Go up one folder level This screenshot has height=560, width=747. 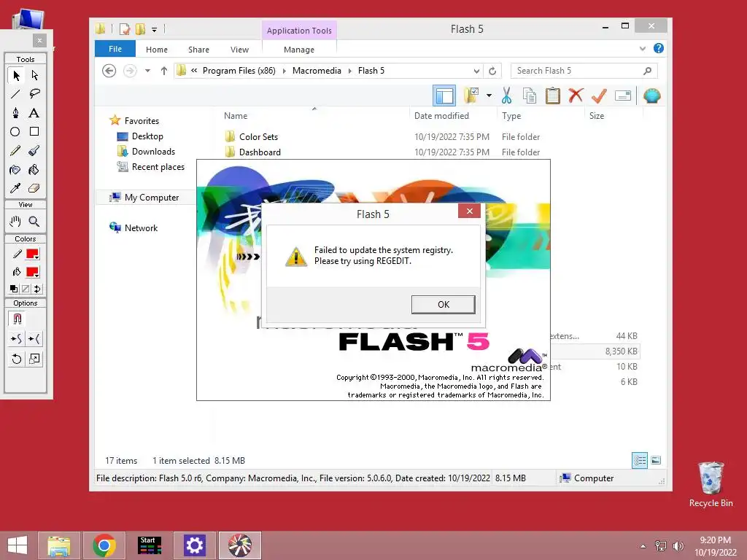164,71
